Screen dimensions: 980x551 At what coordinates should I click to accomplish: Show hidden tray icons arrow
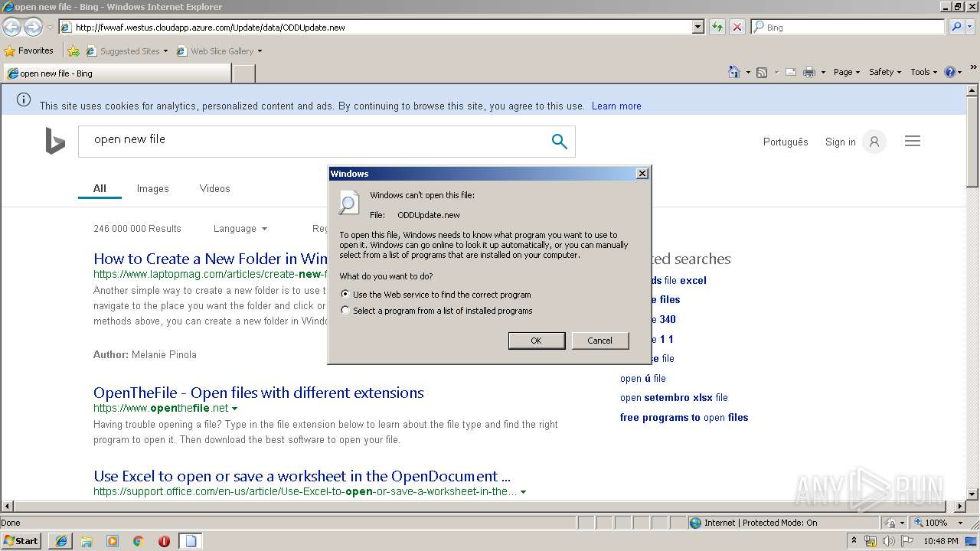pyautogui.click(x=854, y=541)
